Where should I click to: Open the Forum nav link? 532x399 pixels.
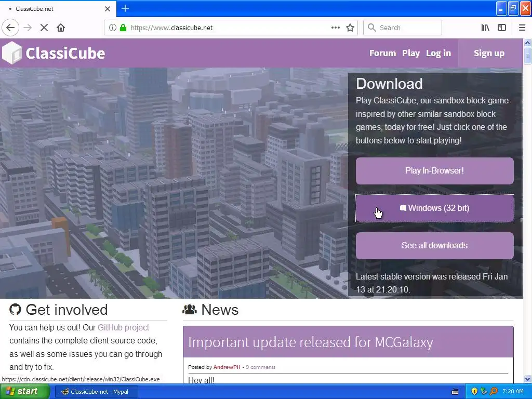point(382,54)
